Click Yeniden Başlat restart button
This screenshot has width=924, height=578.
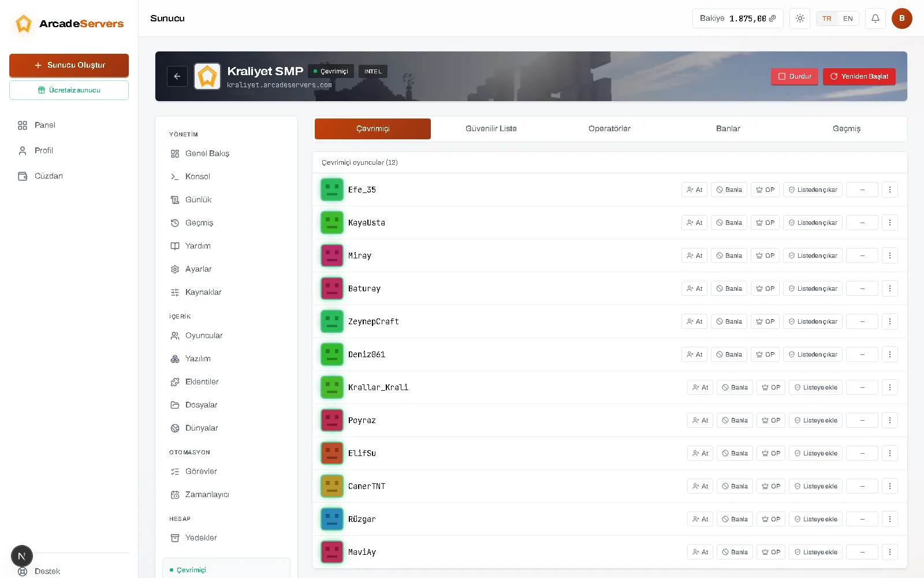click(x=859, y=76)
